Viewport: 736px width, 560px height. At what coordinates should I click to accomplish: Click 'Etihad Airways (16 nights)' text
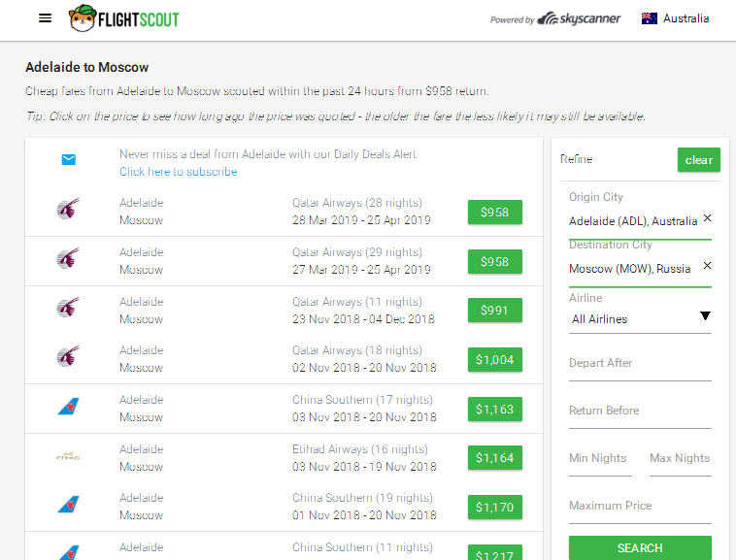(x=360, y=449)
